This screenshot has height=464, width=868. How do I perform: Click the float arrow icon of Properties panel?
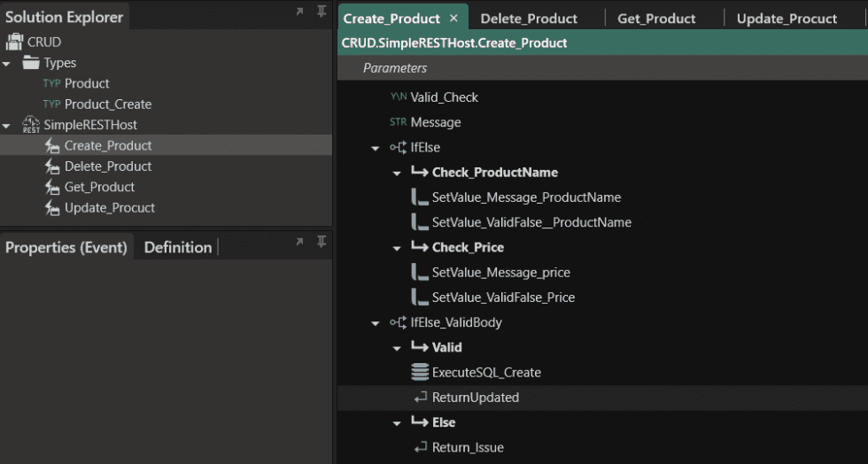coord(299,242)
